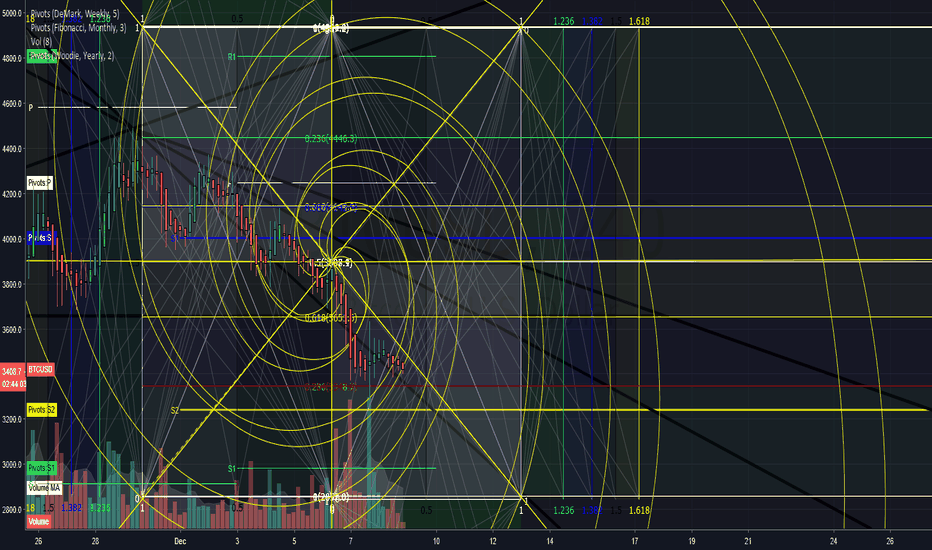Click the 3800.0 price axis value
Image resolution: width=932 pixels, height=550 pixels.
coord(12,284)
